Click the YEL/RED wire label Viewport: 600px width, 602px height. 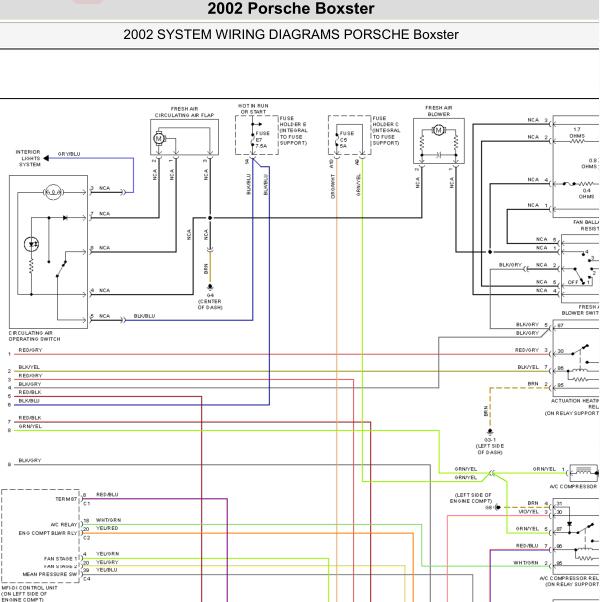[107, 528]
